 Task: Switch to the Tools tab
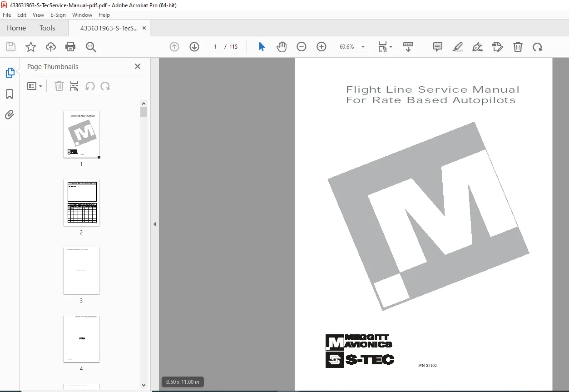(x=47, y=28)
